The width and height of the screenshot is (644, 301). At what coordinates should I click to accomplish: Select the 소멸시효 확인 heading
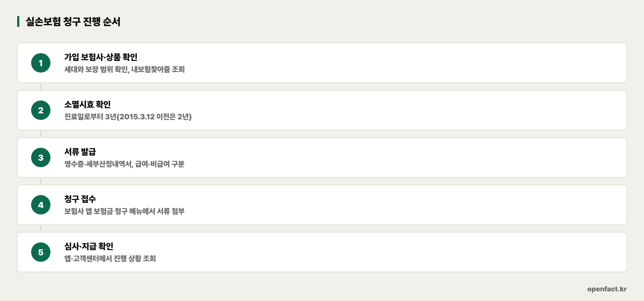point(87,104)
